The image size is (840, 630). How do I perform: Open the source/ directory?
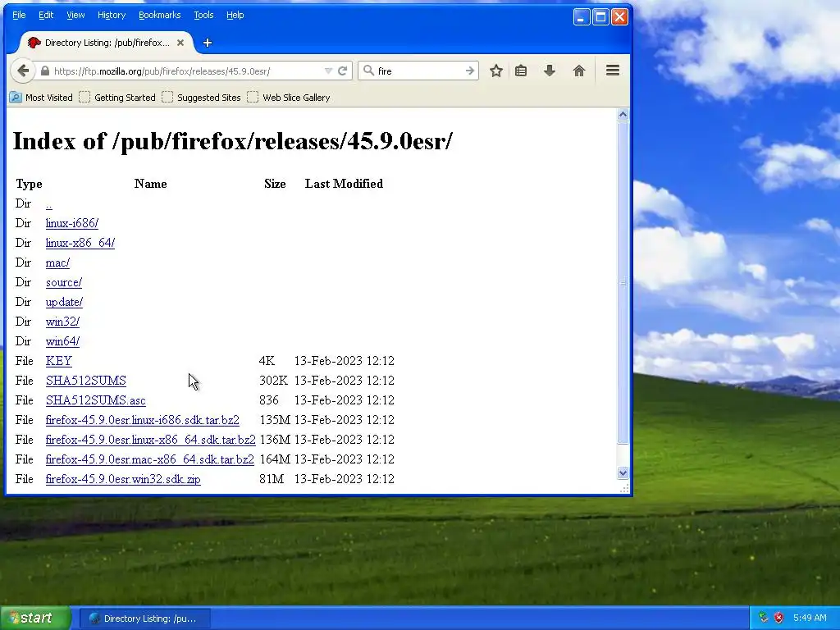click(64, 282)
